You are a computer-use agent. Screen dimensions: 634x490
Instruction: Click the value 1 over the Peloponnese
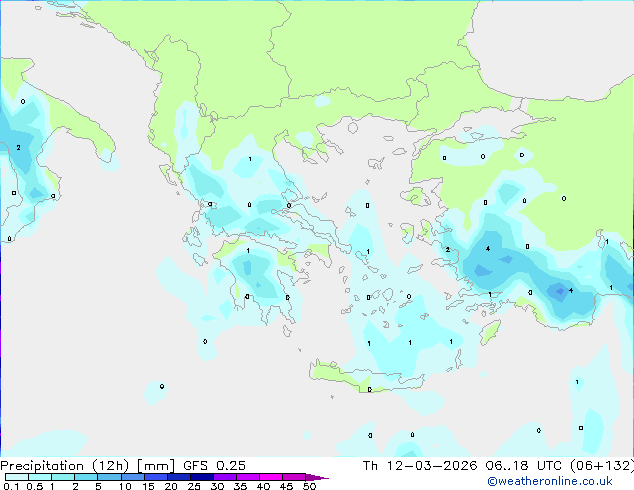point(248,251)
